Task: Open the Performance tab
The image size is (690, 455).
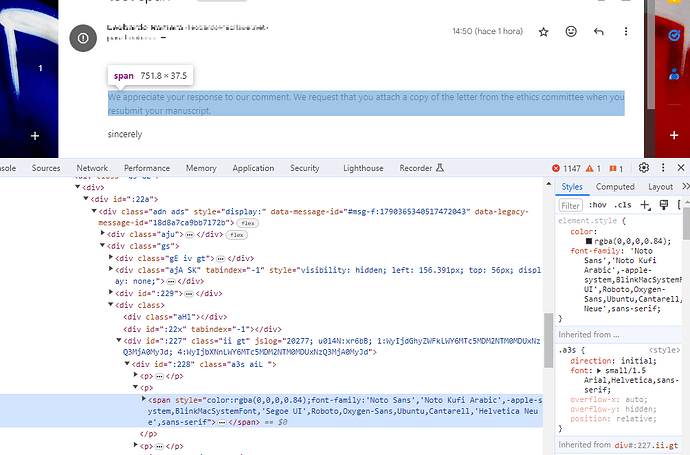Action: [x=147, y=168]
